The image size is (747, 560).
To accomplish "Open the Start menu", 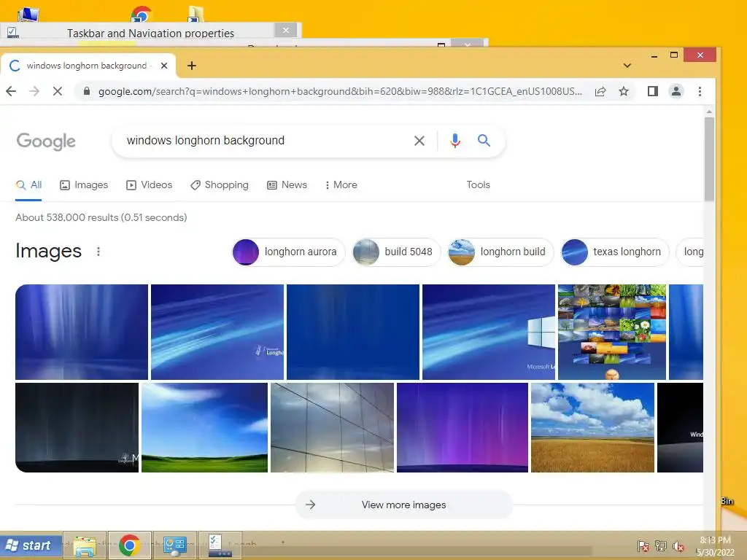I will (31, 545).
